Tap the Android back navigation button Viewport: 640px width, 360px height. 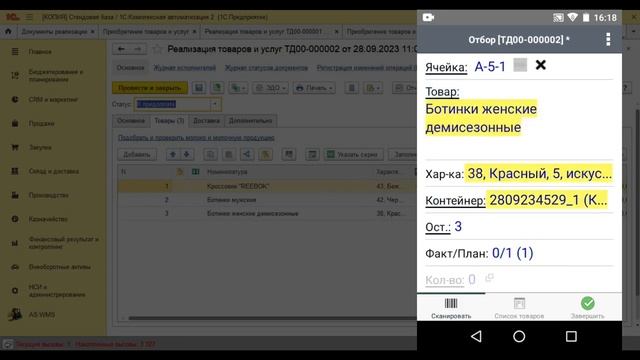pos(476,336)
